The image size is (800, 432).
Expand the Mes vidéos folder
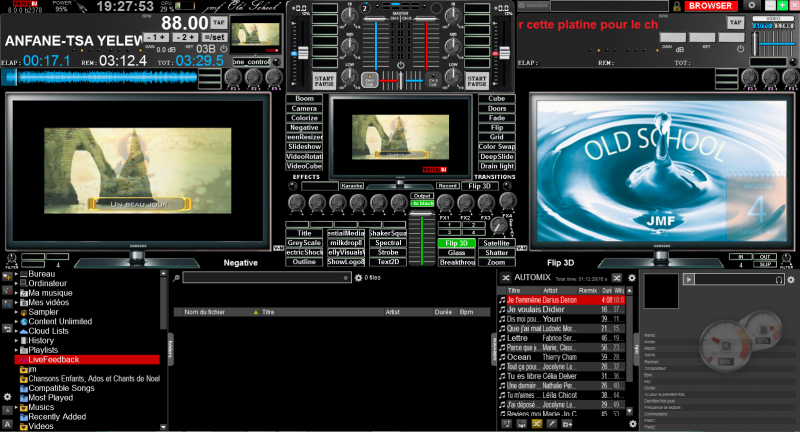pyautogui.click(x=16, y=302)
